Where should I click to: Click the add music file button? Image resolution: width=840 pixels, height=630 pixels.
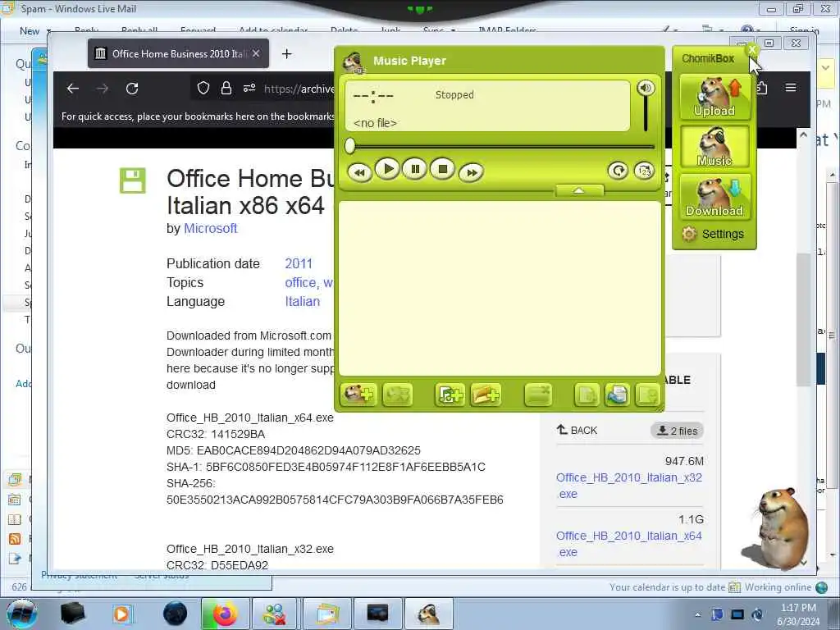point(450,395)
